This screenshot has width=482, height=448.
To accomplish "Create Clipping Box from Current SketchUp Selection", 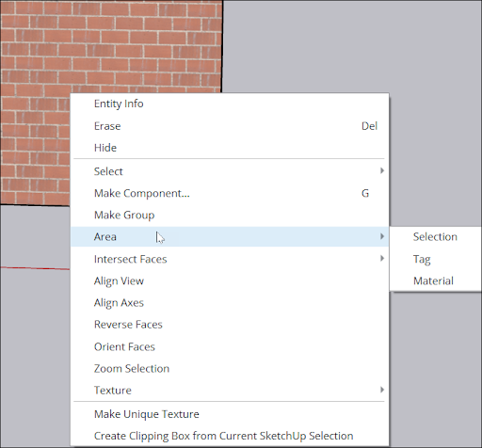I will 230,436.
